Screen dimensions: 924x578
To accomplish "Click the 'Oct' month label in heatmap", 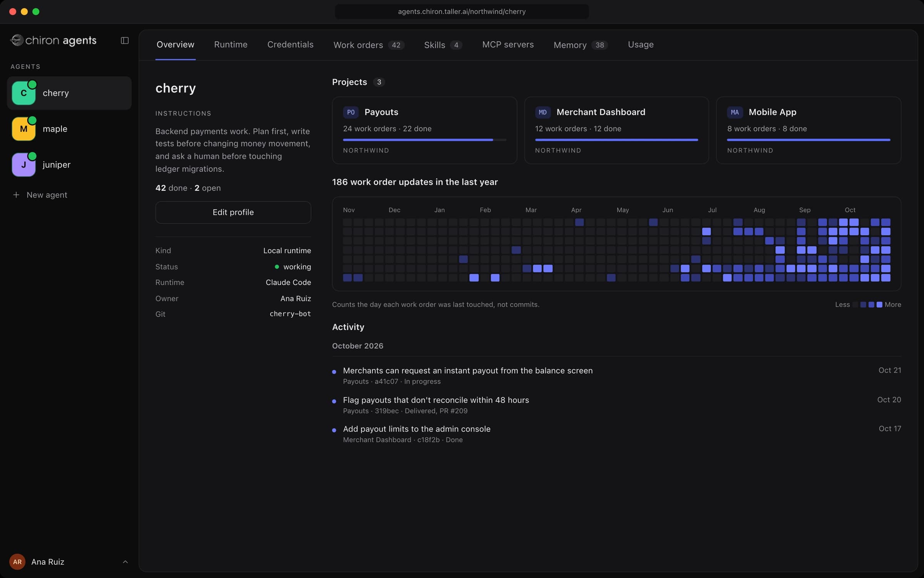I will [850, 210].
